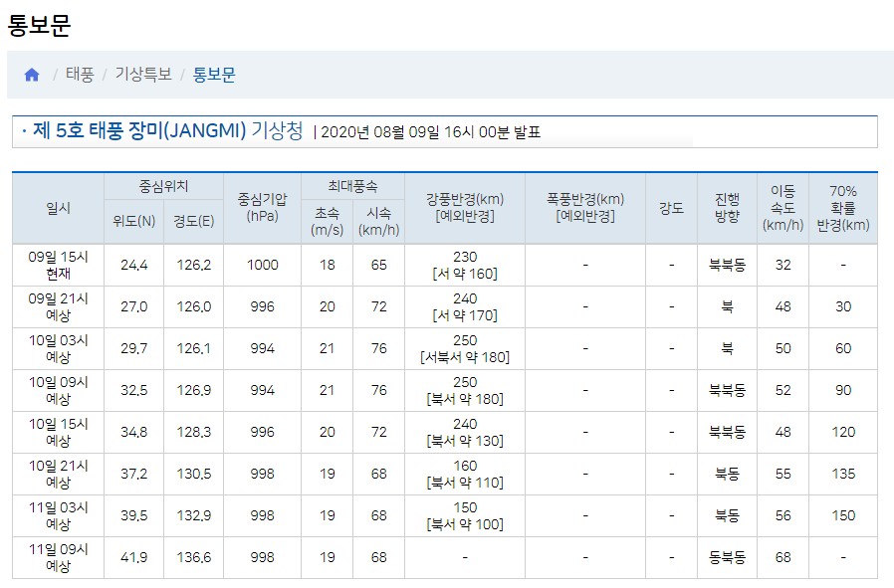Image resolution: width=894 pixels, height=588 pixels.
Task: Click wind radius 150 [북서 약 100]
Action: [465, 515]
